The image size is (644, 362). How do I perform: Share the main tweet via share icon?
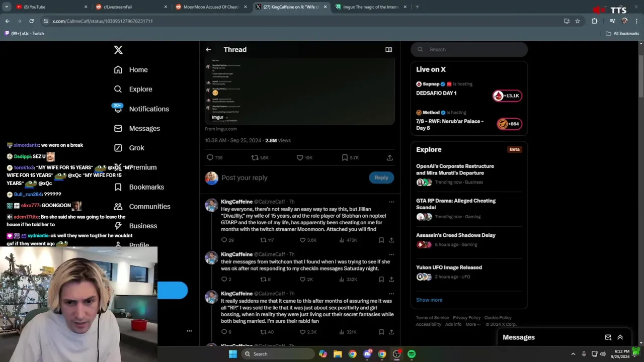point(389,157)
